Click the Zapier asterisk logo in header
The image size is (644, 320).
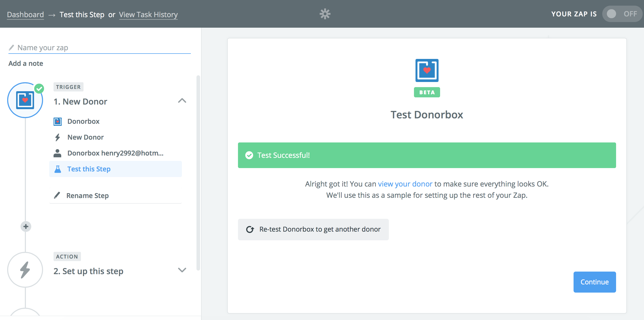click(x=325, y=14)
